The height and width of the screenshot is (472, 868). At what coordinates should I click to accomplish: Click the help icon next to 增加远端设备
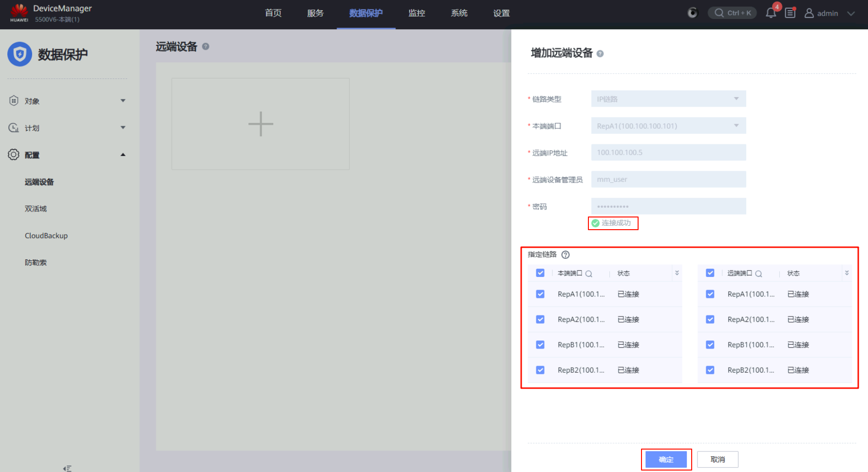tap(600, 54)
